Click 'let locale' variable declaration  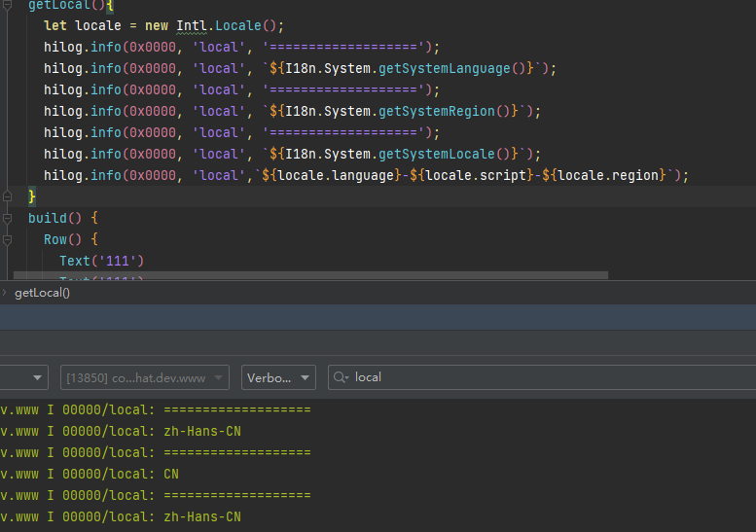pyautogui.click(x=83, y=25)
